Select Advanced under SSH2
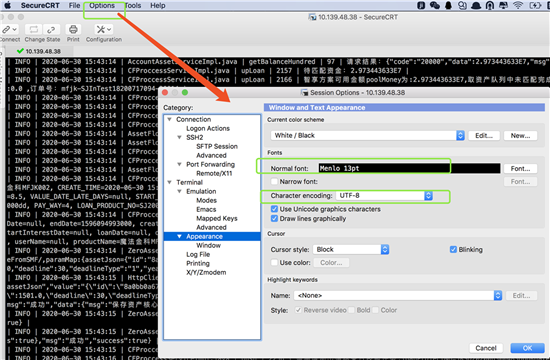 coord(211,155)
